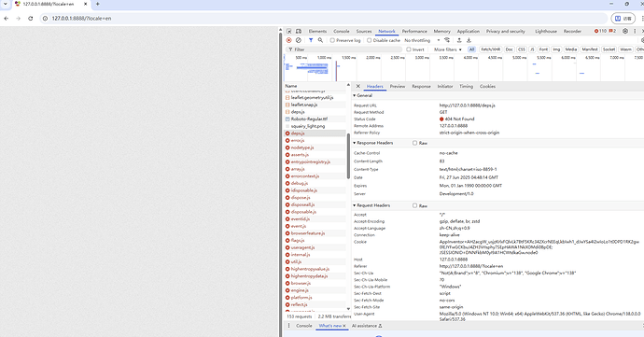Click the forward navigation arrow
The image size is (644, 337).
coord(18,19)
